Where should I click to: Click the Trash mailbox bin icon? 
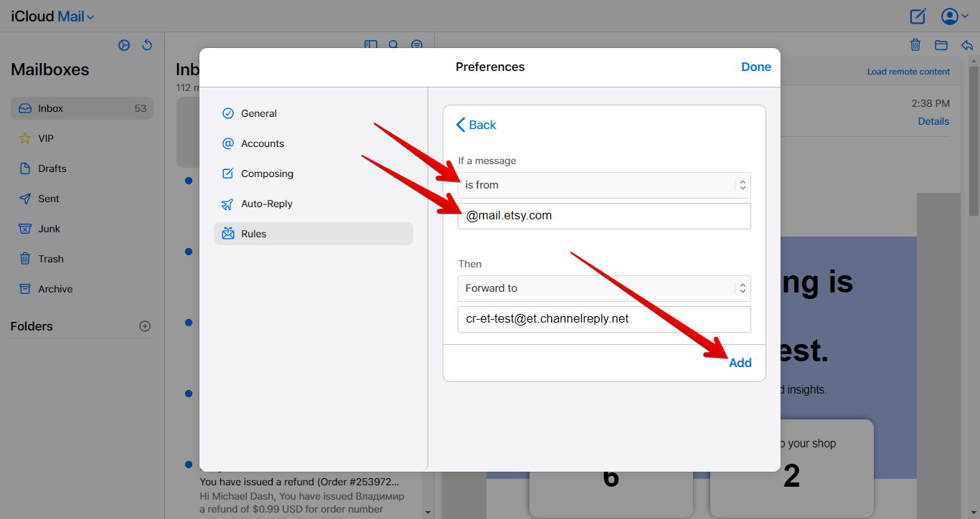click(x=25, y=259)
